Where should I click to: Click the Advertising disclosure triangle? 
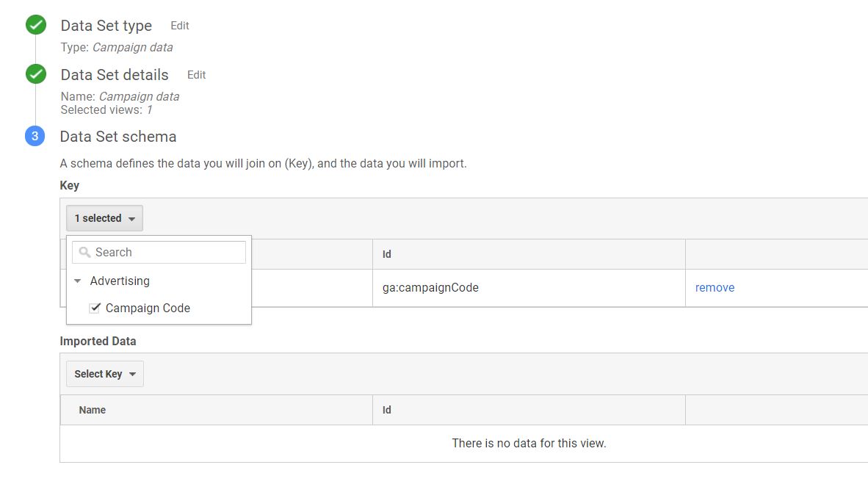coord(77,281)
